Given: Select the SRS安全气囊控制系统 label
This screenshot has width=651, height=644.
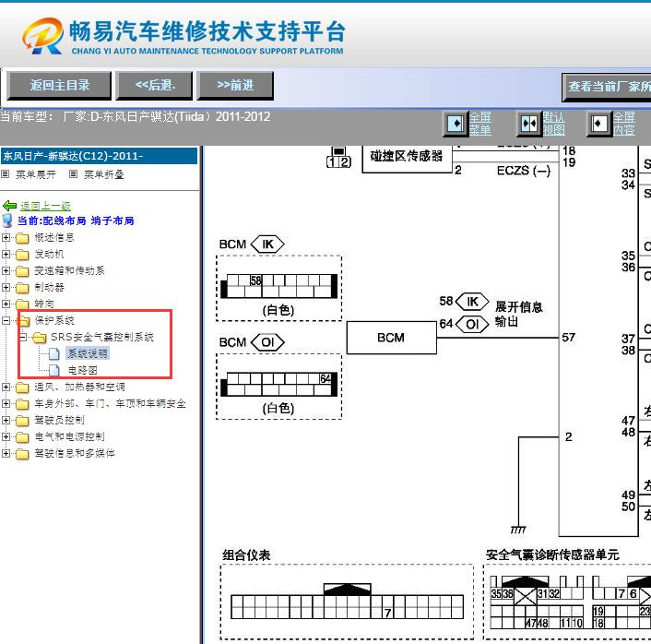Looking at the screenshot, I should click(x=102, y=337).
